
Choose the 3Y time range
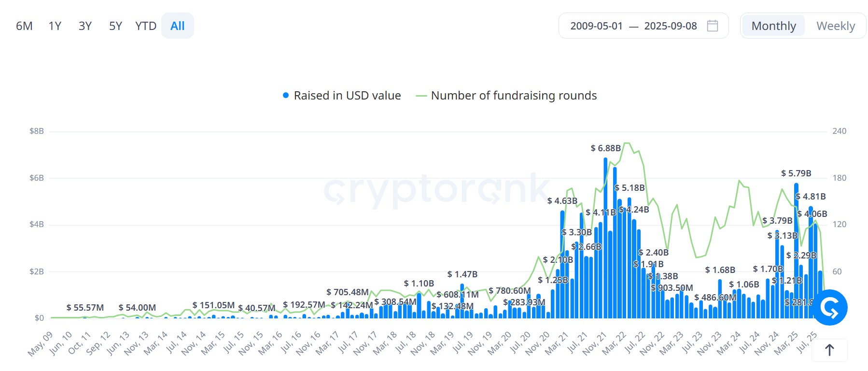(x=85, y=26)
